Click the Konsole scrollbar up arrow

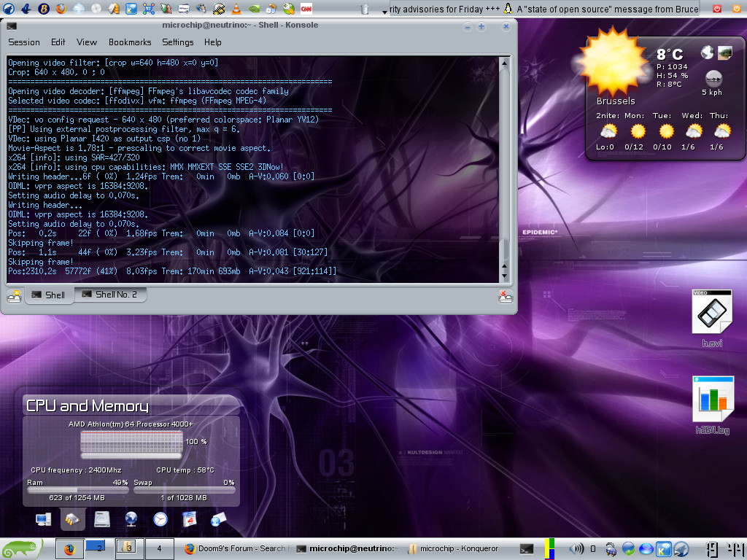pos(504,63)
